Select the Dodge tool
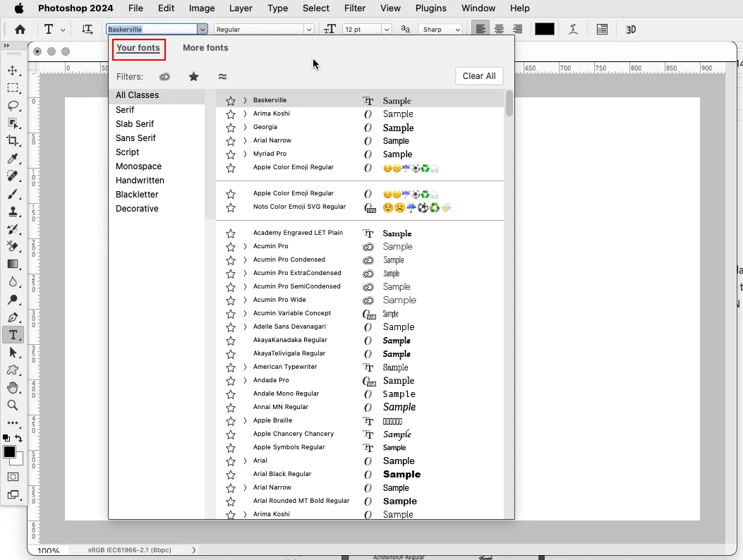The image size is (743, 560). pos(13,300)
